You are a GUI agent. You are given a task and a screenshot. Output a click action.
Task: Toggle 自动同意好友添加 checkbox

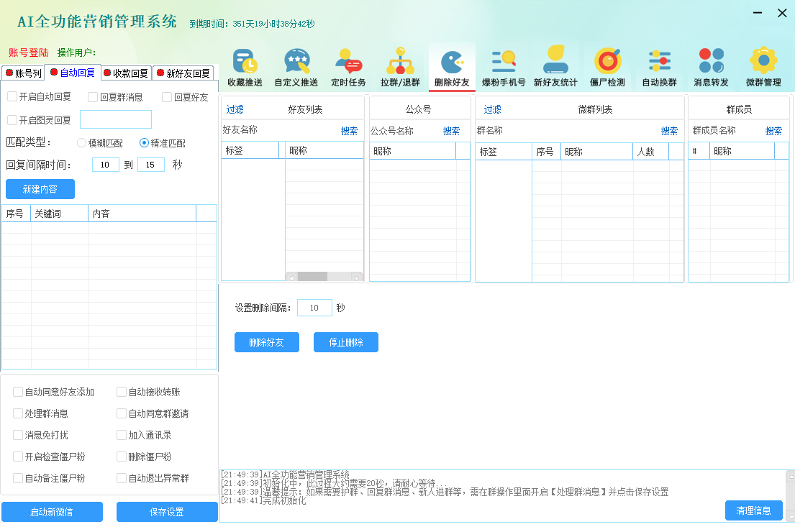click(18, 392)
